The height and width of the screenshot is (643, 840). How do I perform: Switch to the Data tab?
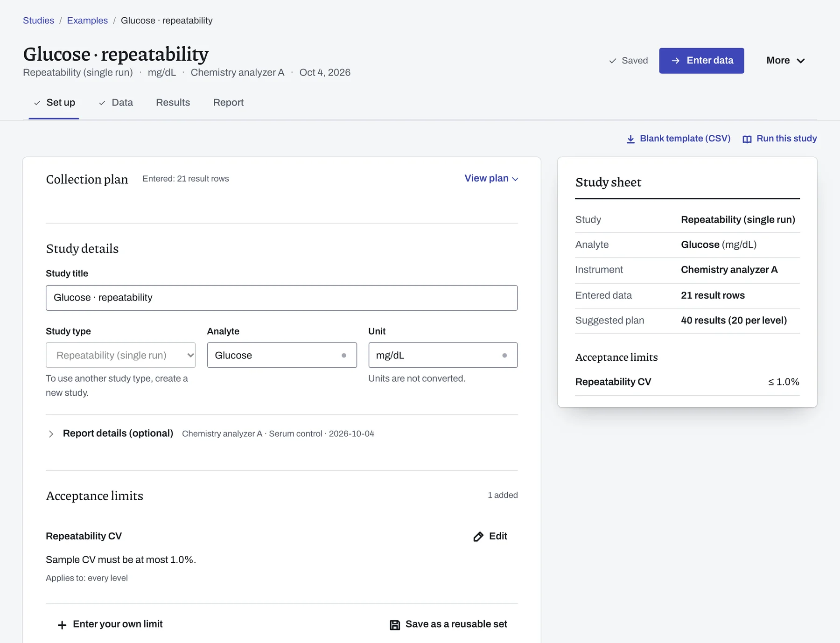point(116,103)
